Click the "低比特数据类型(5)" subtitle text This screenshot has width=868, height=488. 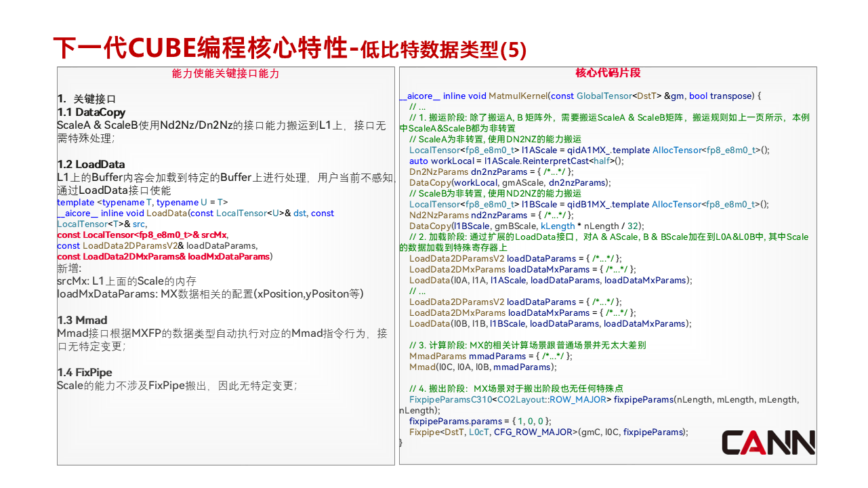443,49
